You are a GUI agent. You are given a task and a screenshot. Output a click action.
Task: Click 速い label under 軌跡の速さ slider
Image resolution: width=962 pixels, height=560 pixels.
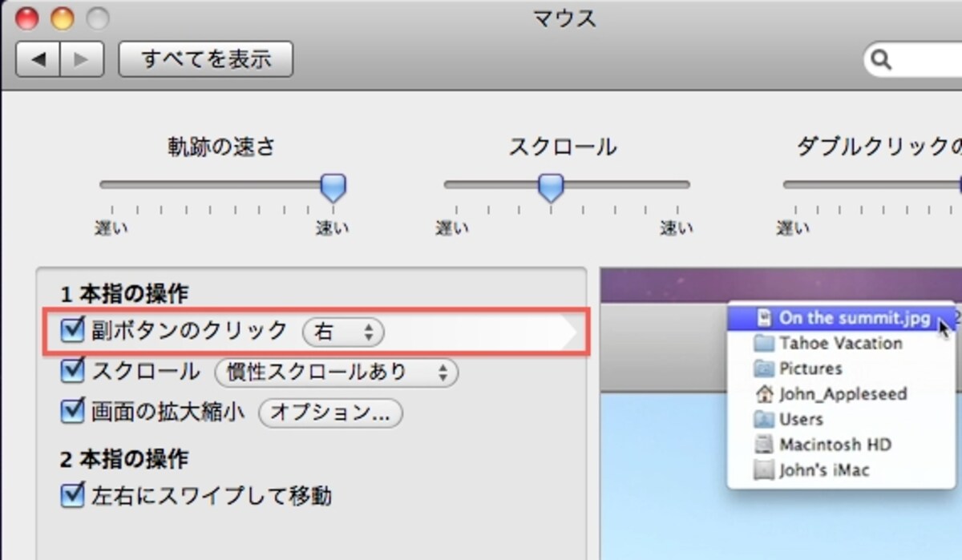click(x=332, y=229)
